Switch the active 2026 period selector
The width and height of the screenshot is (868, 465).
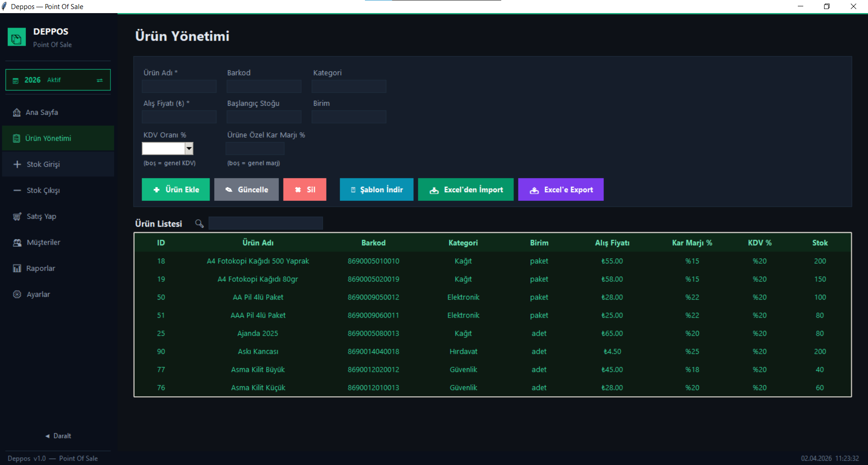[100, 80]
